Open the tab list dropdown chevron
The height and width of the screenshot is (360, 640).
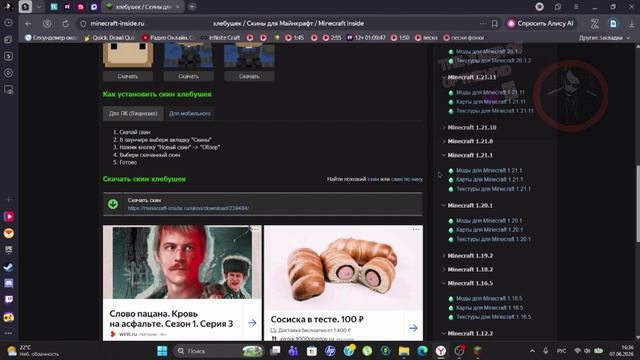pyautogui.click(x=39, y=7)
